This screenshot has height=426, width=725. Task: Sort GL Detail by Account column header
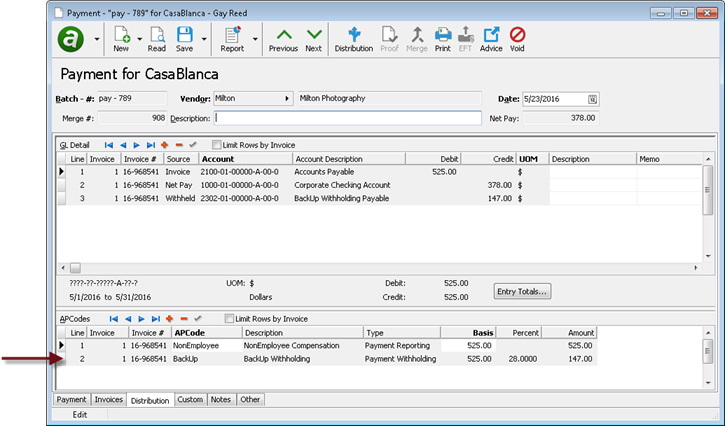point(245,159)
